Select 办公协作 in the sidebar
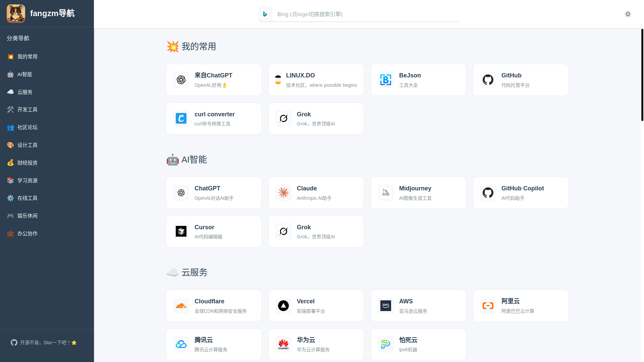This screenshot has height=362, width=644. [47, 234]
